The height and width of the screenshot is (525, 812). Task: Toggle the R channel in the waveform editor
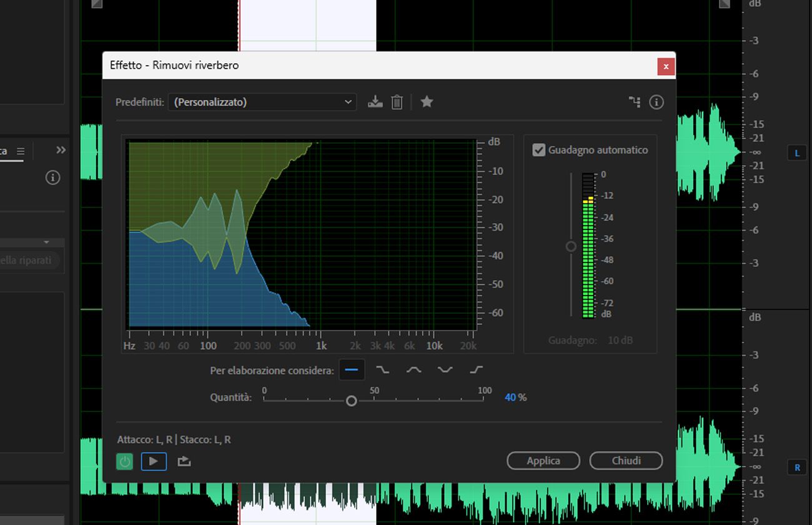click(797, 467)
